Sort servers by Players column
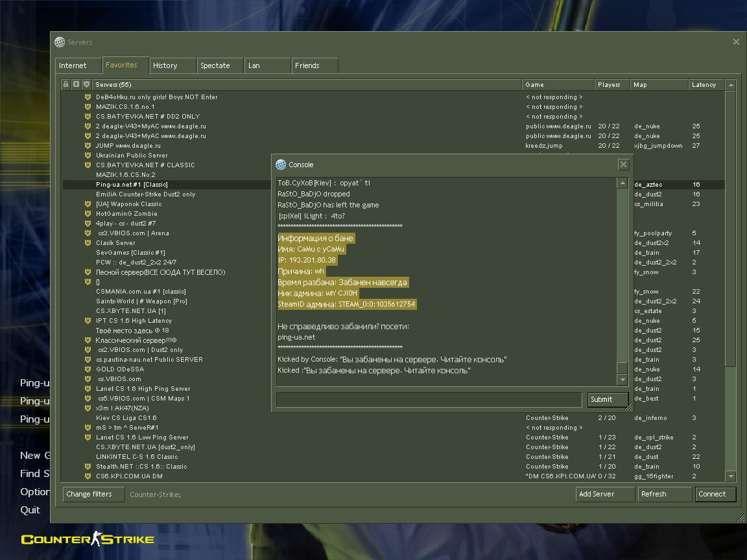The height and width of the screenshot is (560, 747). click(x=612, y=85)
